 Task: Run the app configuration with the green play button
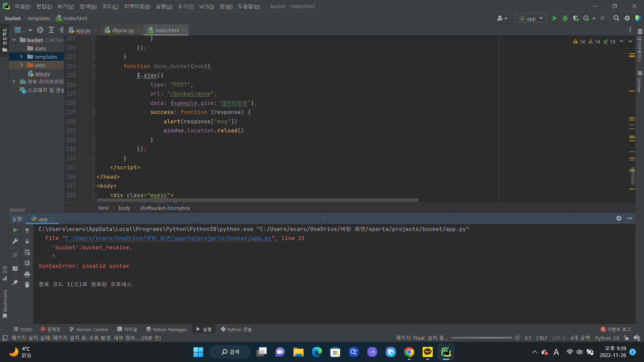coord(554,18)
